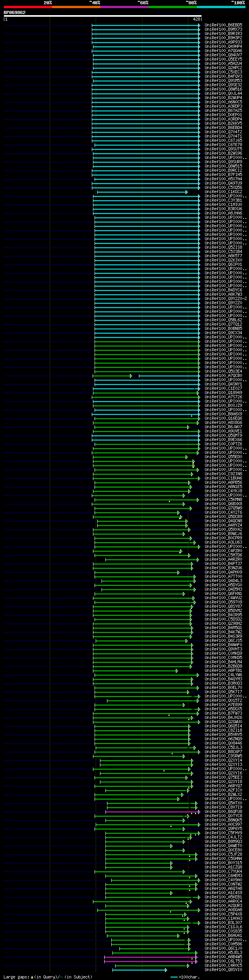This screenshot has height=980, width=249.
Task: Select hit label UniRef100_Q4PH09
Action: (223, 572)
